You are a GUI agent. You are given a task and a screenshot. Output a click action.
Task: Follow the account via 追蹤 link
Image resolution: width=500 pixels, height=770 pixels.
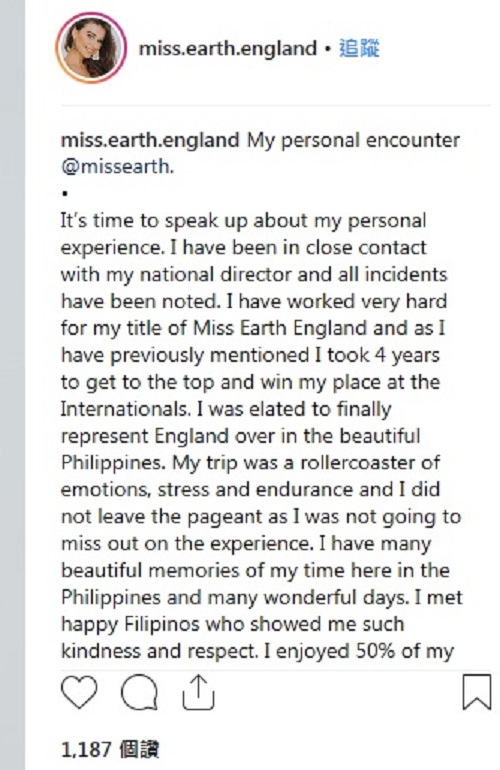tap(359, 49)
